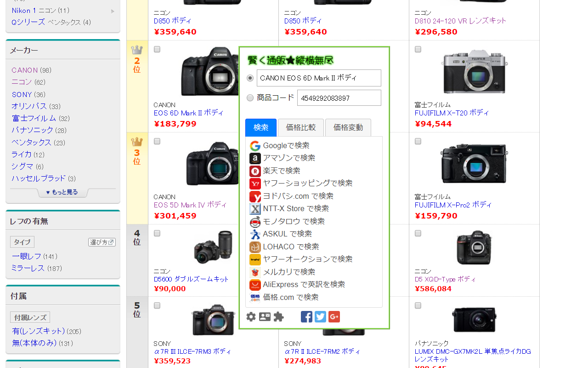
Task: Click the rank 3 crown icon
Action: pyautogui.click(x=137, y=142)
